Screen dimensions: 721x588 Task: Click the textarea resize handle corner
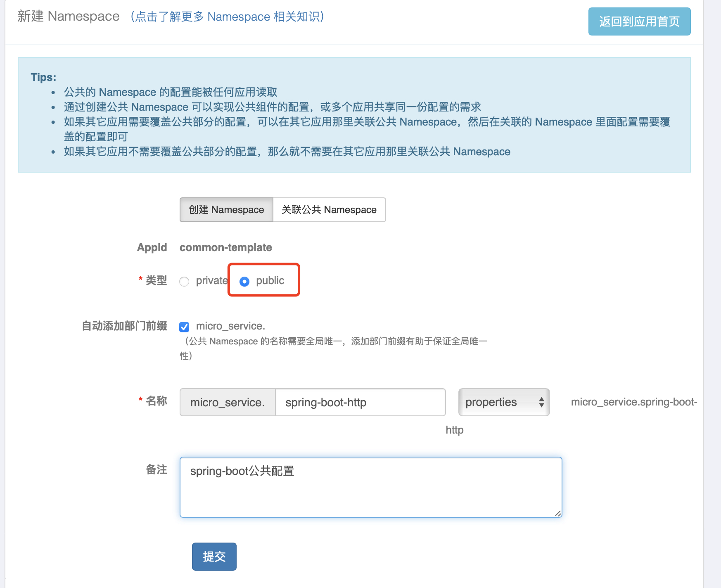558,513
